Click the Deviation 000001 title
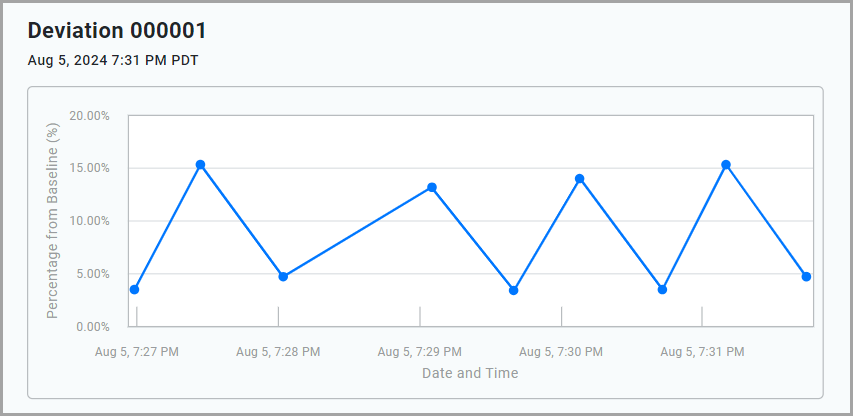 pyautogui.click(x=117, y=31)
